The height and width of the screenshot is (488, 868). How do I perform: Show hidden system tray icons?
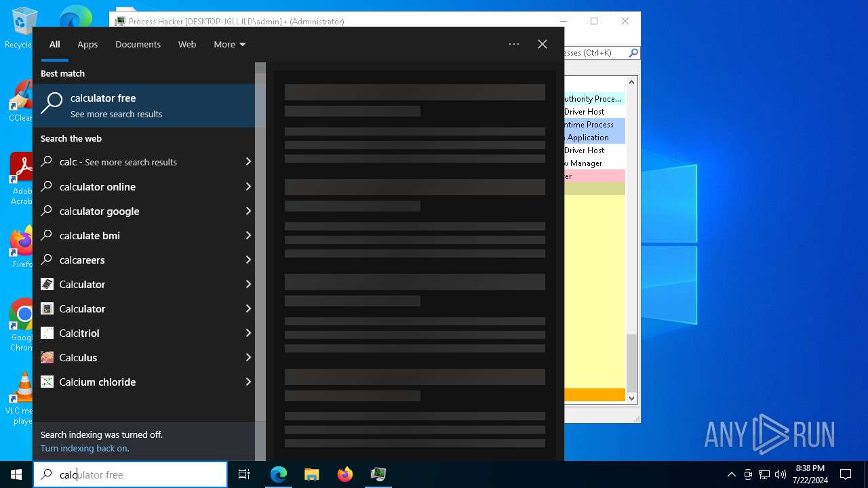pyautogui.click(x=731, y=474)
